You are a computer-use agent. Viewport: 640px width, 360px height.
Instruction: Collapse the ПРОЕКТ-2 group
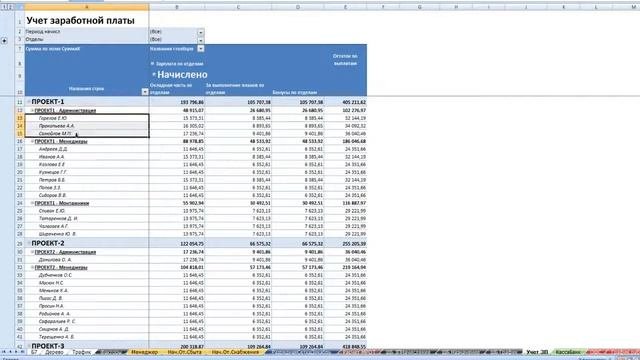(x=29, y=243)
